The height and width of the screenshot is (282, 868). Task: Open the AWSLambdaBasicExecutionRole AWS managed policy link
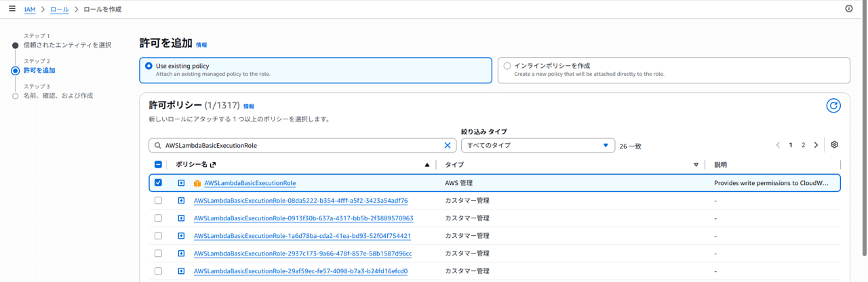(250, 183)
